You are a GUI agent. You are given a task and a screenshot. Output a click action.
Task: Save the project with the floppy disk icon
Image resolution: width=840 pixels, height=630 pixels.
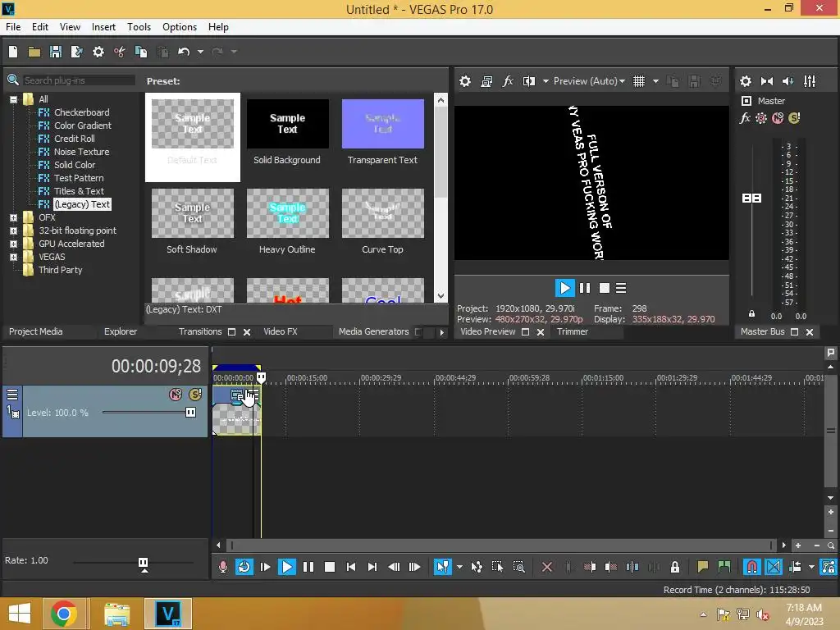56,52
